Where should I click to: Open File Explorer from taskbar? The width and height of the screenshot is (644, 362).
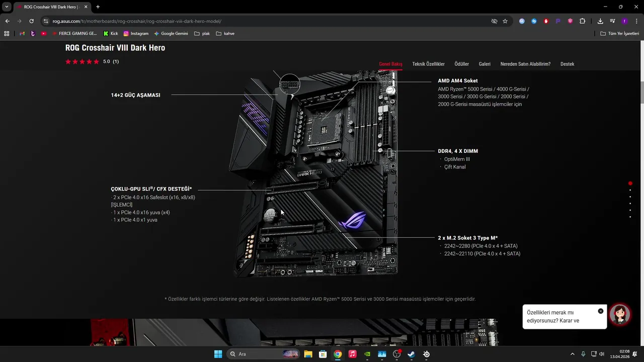tap(308, 354)
